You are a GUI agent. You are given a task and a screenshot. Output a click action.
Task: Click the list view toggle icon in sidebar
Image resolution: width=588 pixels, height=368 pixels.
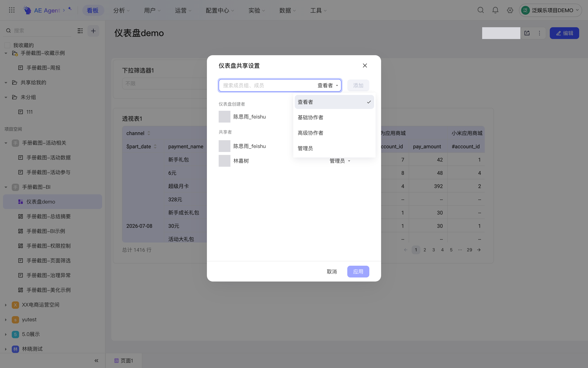coord(80,31)
